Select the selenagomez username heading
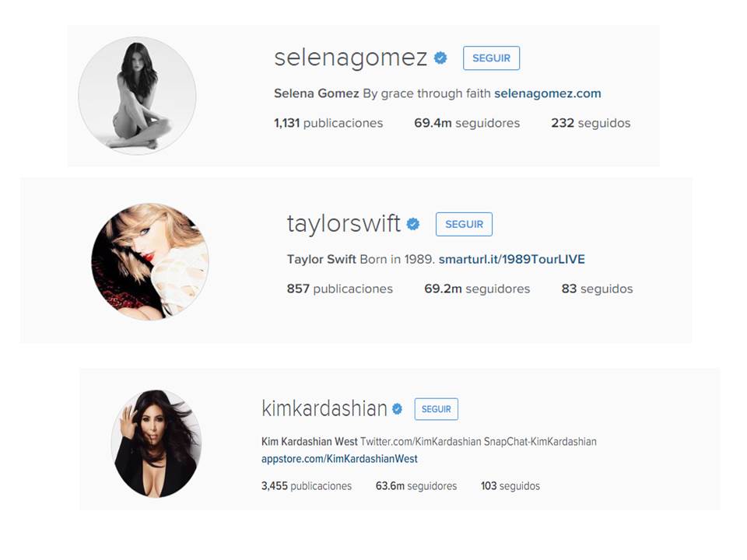 pyautogui.click(x=351, y=58)
